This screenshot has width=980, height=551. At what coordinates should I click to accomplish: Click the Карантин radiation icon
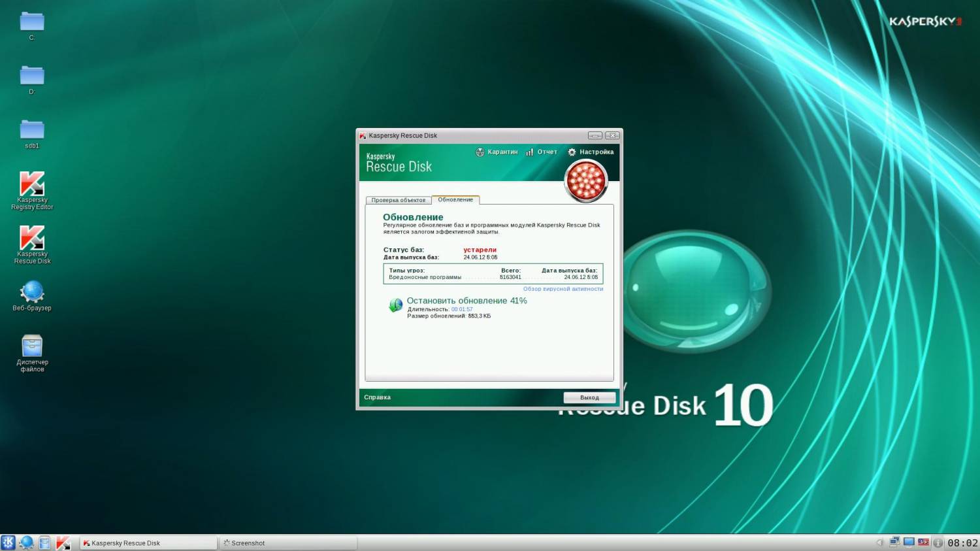click(x=480, y=152)
